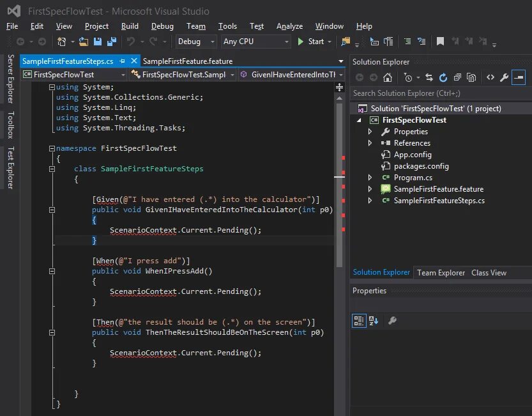This screenshot has height=416, width=532.
Task: Switch Properties to Alphabetical sort
Action: pyautogui.click(x=374, y=321)
